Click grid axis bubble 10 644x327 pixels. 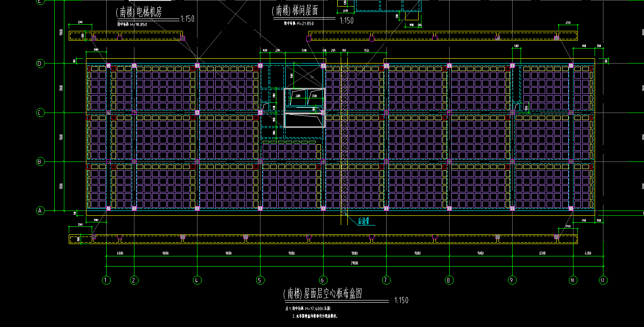(573, 280)
